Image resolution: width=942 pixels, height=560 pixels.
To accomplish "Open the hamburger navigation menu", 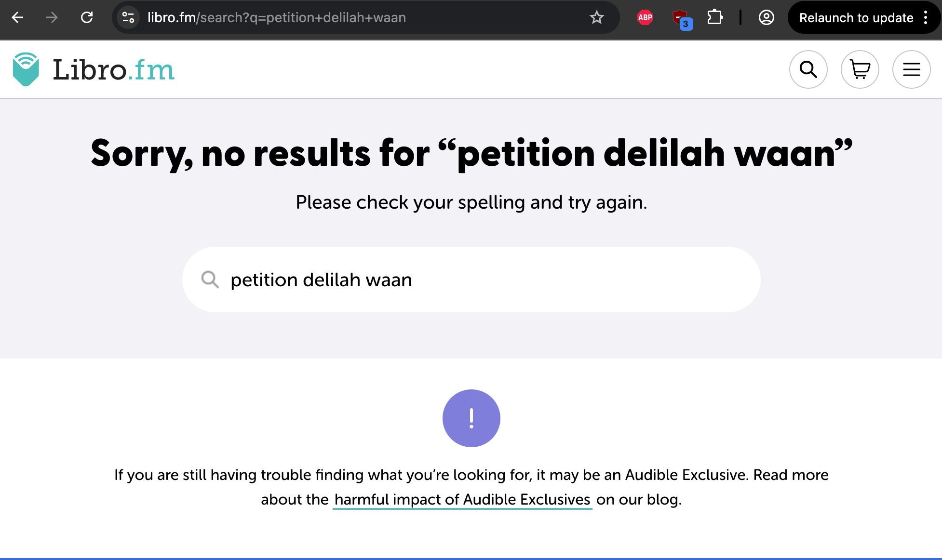I will [x=911, y=70].
